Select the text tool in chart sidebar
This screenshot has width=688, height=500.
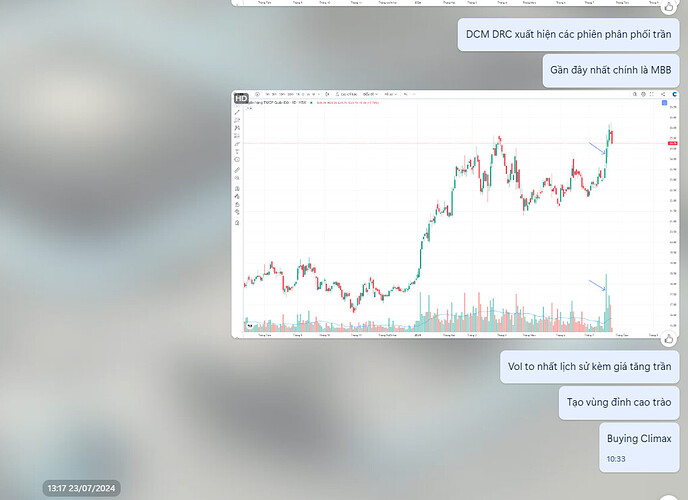pyautogui.click(x=238, y=151)
